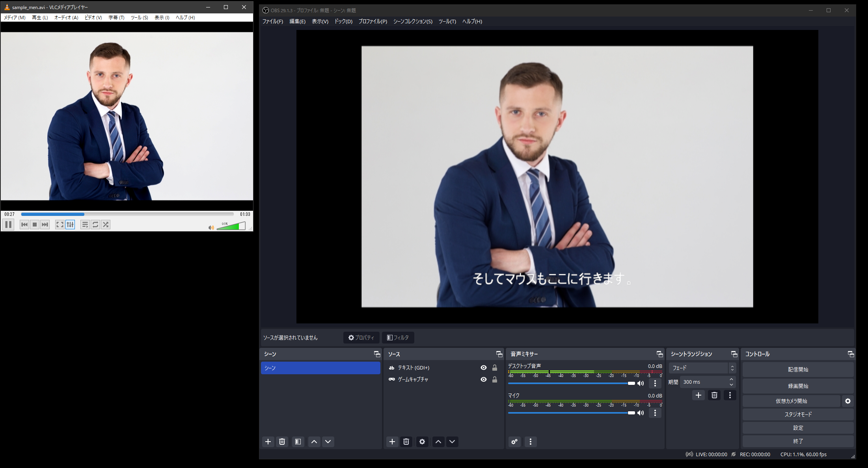Open source properties gear in Sources panel
The width and height of the screenshot is (868, 468).
pos(422,442)
